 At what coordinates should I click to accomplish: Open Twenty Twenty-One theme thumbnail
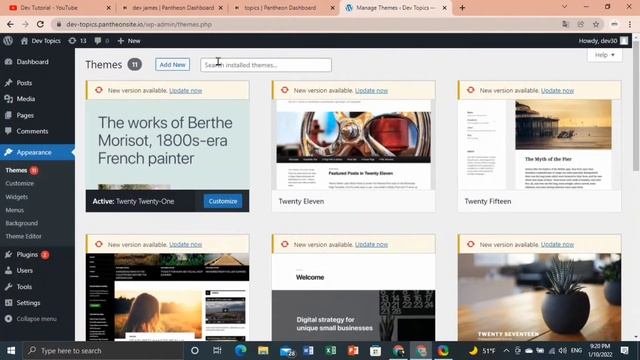coord(167,145)
